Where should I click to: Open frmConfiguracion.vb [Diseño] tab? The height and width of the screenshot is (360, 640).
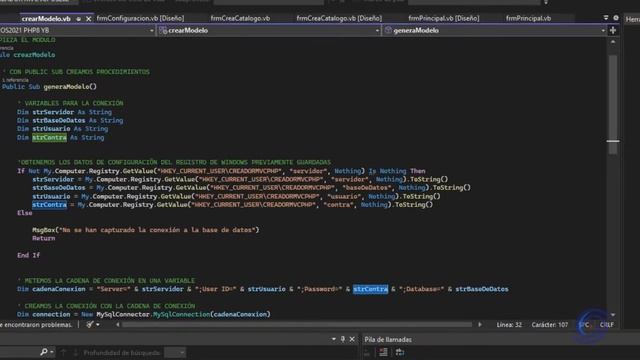tap(140, 18)
